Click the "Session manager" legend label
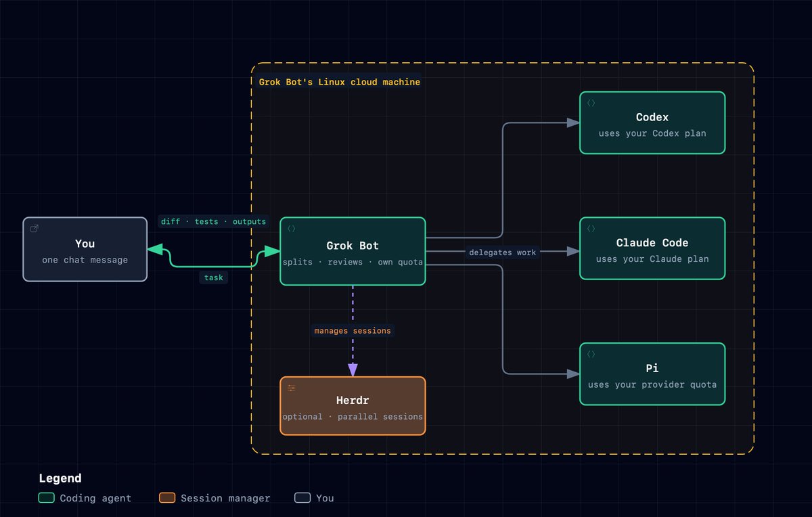Image resolution: width=812 pixels, height=517 pixels. (x=225, y=498)
